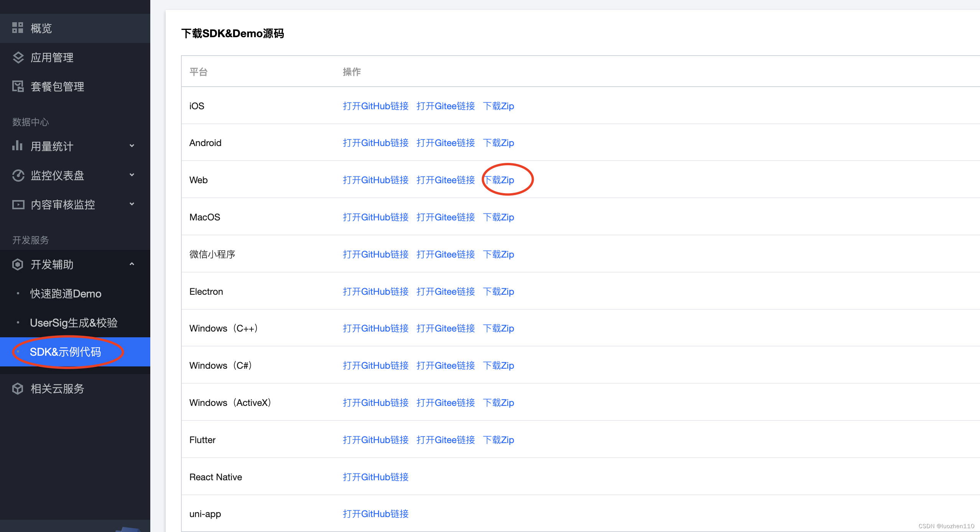Click the 下载SDK&Demo源码 heading
The image size is (980, 532).
tap(233, 34)
